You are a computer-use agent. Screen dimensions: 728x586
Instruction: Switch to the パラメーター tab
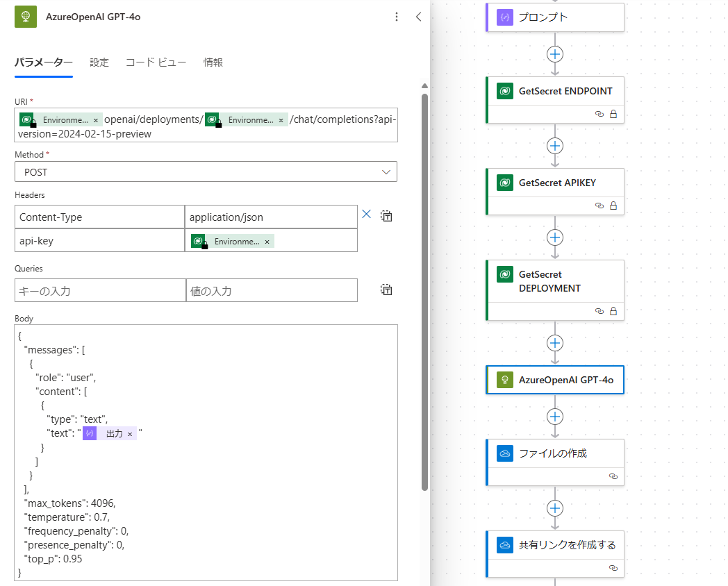click(44, 62)
